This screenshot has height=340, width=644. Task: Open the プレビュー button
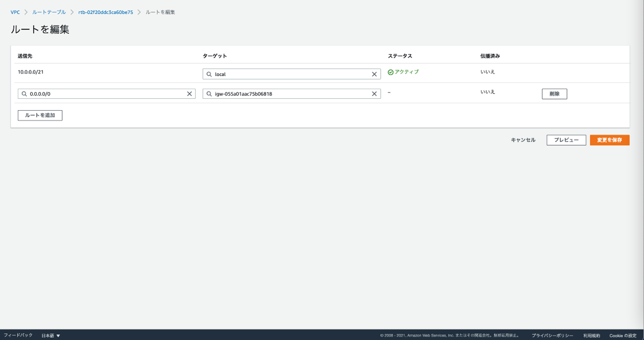(x=566, y=140)
